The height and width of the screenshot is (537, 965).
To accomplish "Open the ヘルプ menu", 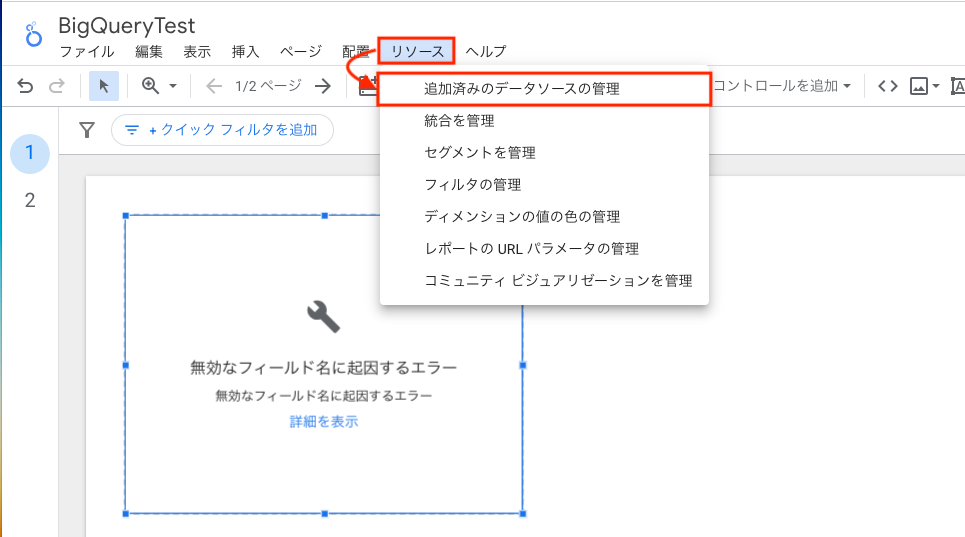I will pyautogui.click(x=486, y=52).
